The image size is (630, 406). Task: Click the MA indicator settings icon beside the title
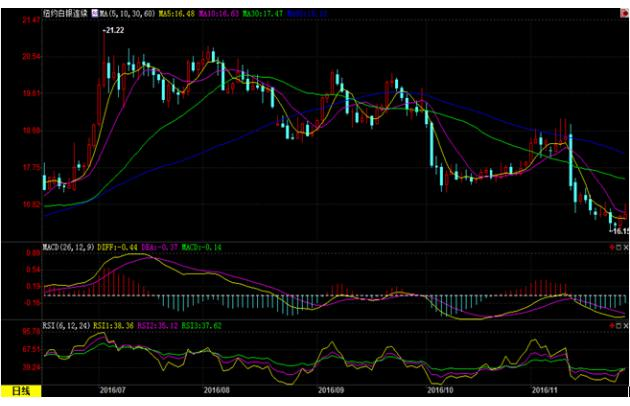point(95,13)
